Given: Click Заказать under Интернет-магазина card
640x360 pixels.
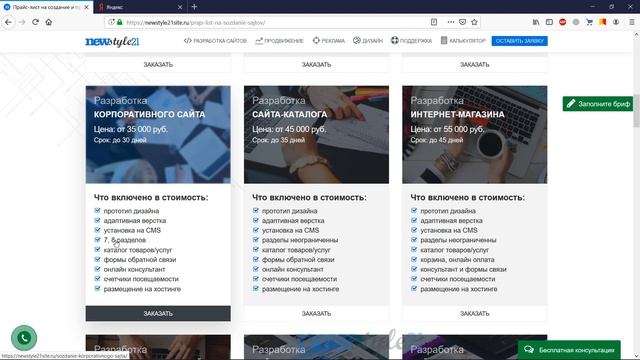Looking at the screenshot, I should pyautogui.click(x=475, y=313).
